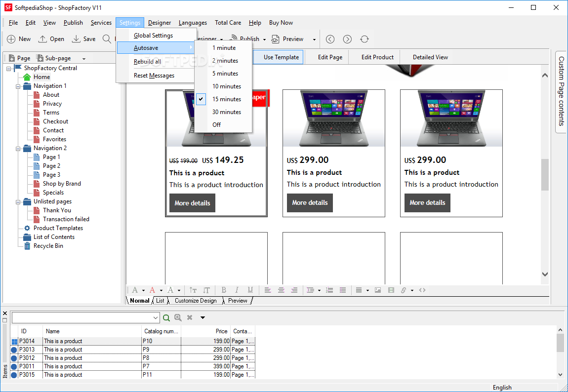The width and height of the screenshot is (568, 392).
Task: Click the decrease text size icon
Action: [206, 290]
